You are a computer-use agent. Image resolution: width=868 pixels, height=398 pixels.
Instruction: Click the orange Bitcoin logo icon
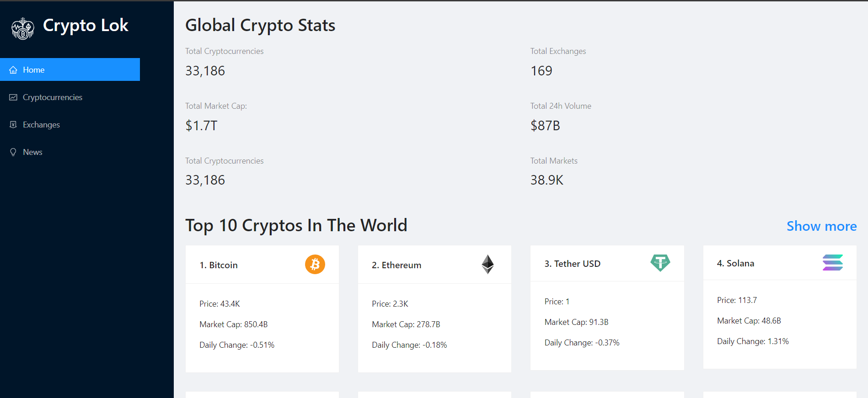(315, 265)
